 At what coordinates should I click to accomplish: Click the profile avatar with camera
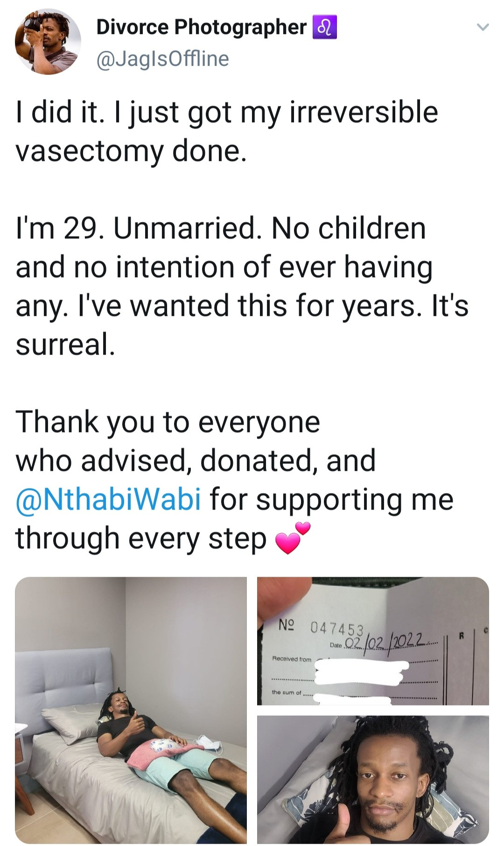pyautogui.click(x=47, y=42)
